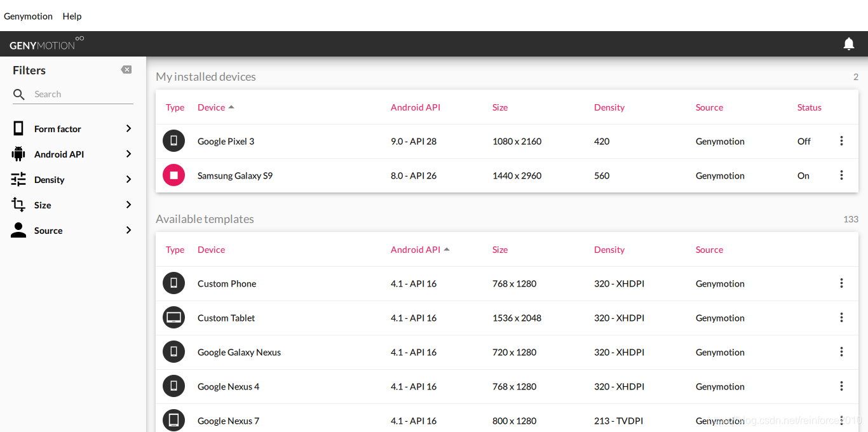This screenshot has height=432, width=868.
Task: Click the Off status of Pixel 3
Action: click(x=804, y=141)
